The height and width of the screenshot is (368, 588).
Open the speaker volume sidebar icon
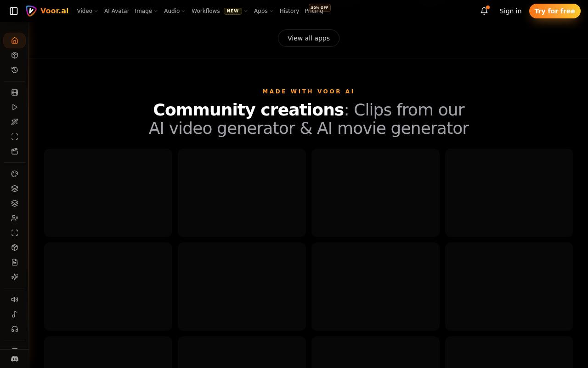tap(15, 299)
